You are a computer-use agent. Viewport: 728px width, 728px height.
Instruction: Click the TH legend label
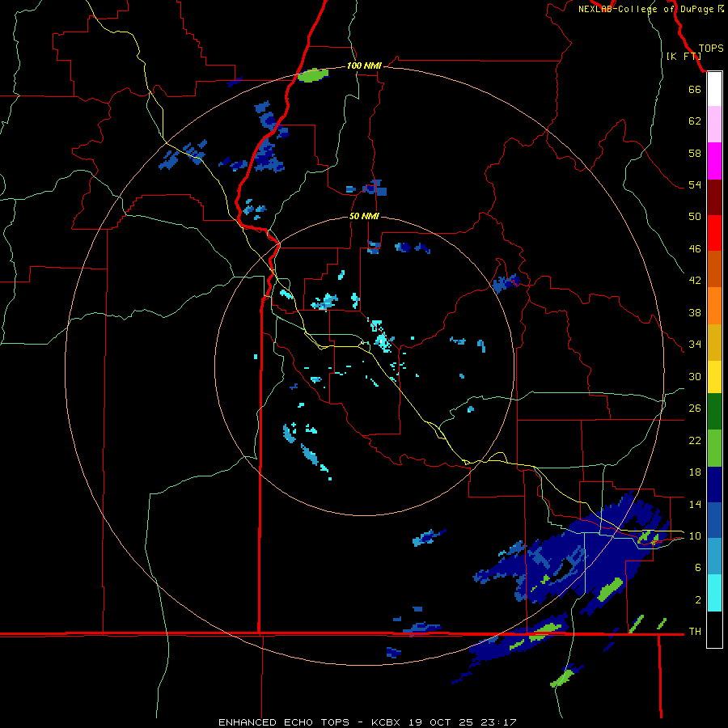point(695,632)
